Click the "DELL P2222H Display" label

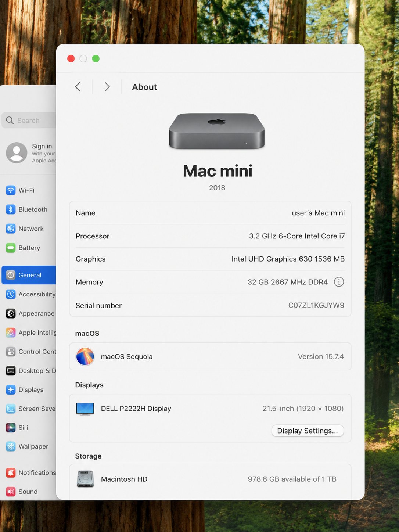[x=136, y=409]
